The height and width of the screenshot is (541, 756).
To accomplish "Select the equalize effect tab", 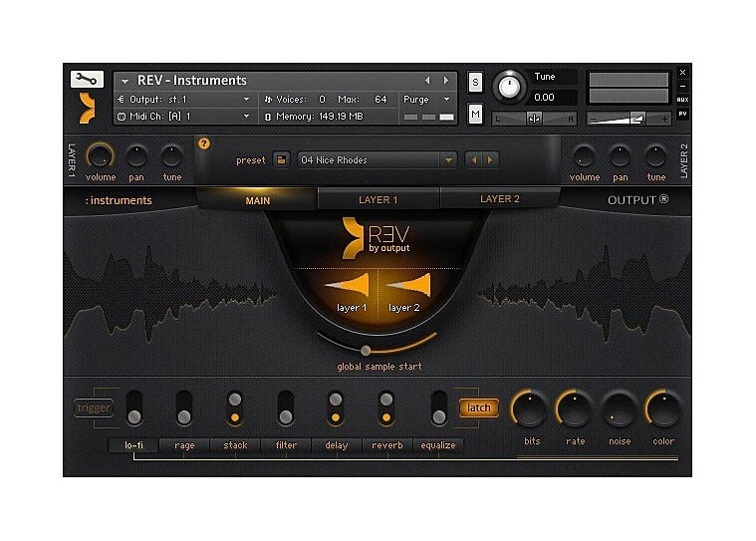I will pyautogui.click(x=438, y=445).
